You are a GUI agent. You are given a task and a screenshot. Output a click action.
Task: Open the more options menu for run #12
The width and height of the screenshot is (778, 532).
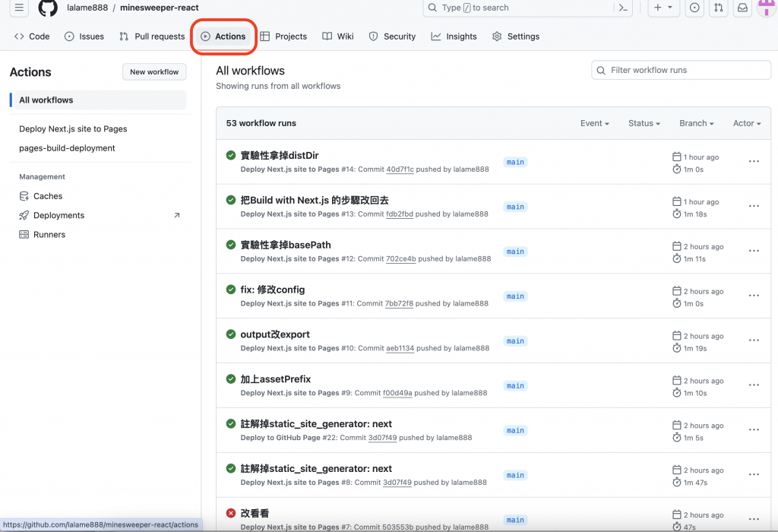click(754, 251)
